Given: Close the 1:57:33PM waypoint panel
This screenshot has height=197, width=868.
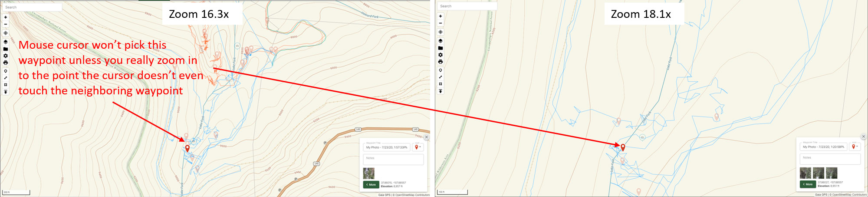Looking at the screenshot, I should click(427, 137).
